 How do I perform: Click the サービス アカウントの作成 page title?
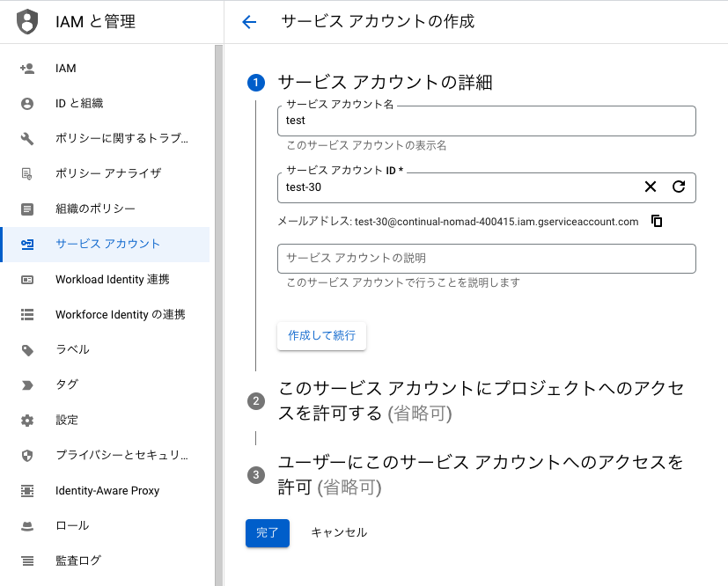tap(378, 22)
